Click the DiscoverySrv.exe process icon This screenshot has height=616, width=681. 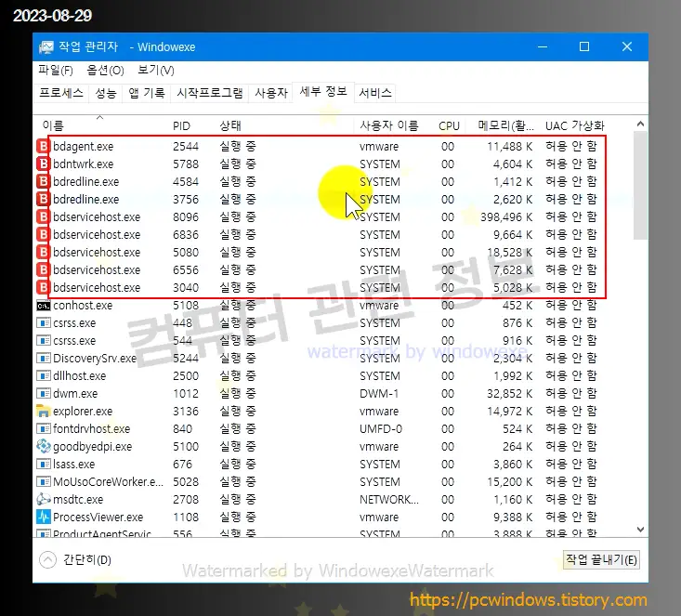tap(43, 359)
